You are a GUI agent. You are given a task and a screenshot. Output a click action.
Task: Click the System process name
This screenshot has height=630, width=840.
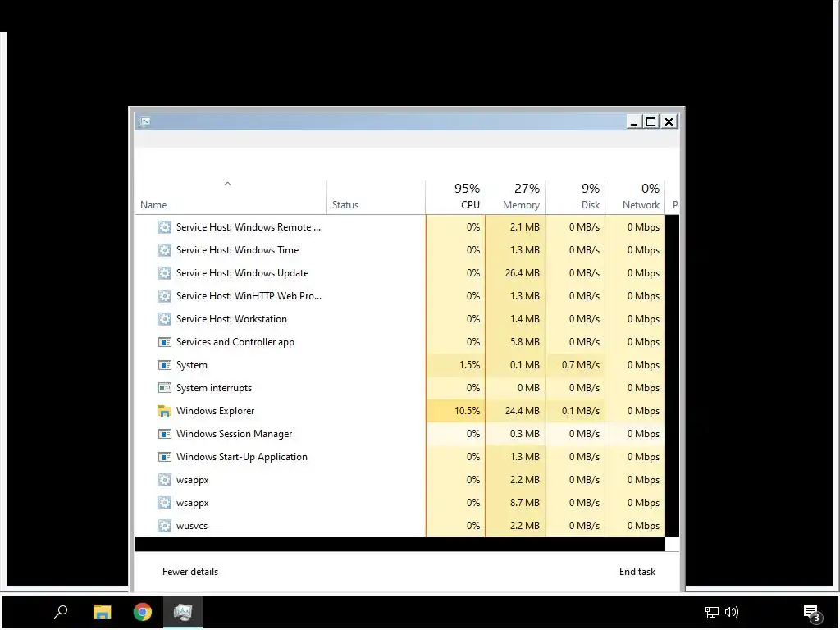pos(192,365)
